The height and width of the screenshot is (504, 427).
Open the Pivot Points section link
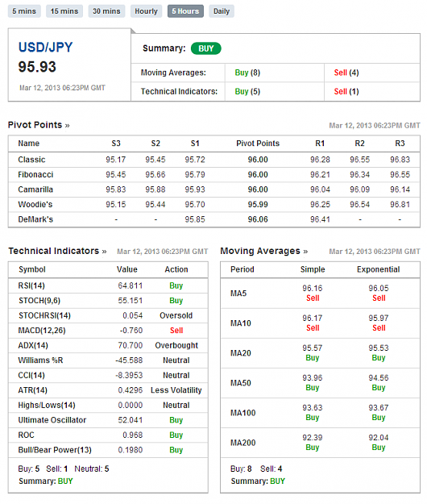click(39, 125)
